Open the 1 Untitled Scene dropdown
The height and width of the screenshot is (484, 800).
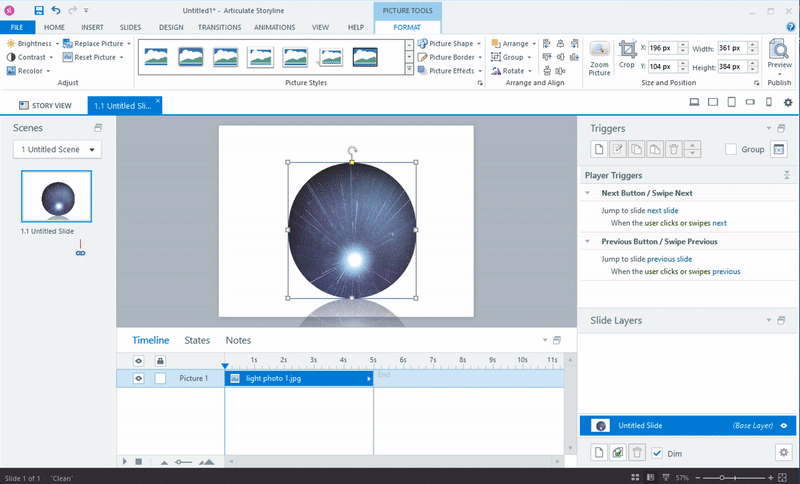pyautogui.click(x=57, y=150)
